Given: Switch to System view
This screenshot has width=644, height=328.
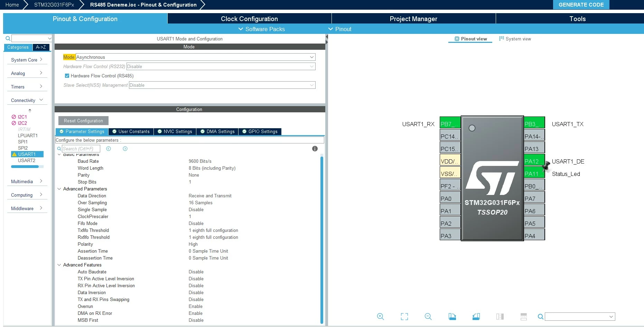Looking at the screenshot, I should pyautogui.click(x=515, y=39).
